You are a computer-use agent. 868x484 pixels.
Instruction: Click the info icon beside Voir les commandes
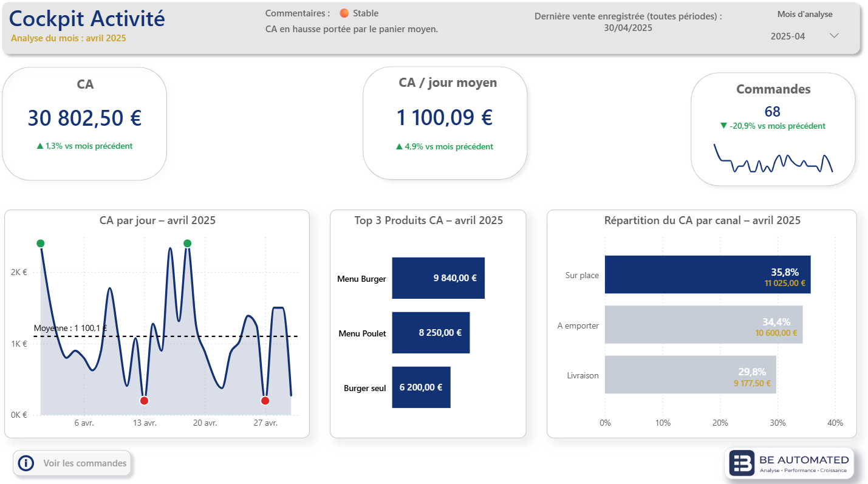click(26, 463)
